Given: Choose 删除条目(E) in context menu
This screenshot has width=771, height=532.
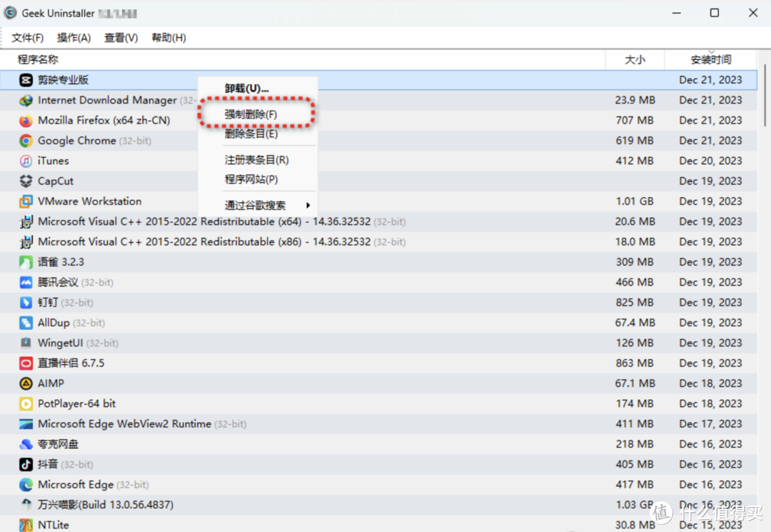Looking at the screenshot, I should (x=251, y=134).
